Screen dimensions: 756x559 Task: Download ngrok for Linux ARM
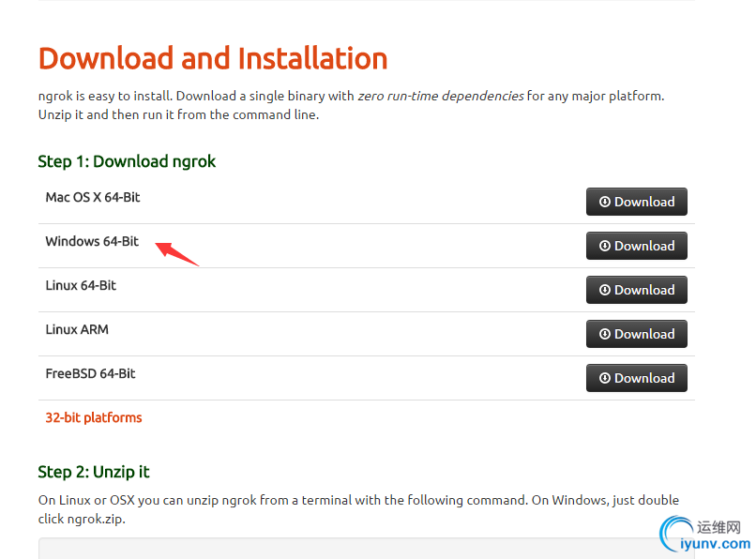click(637, 334)
